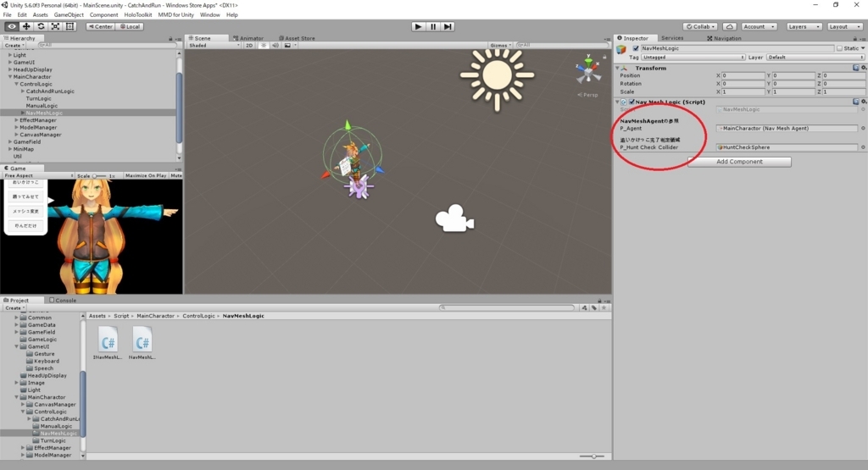Viewport: 868px width, 470px height.
Task: Select the Scale tool
Action: tap(55, 26)
